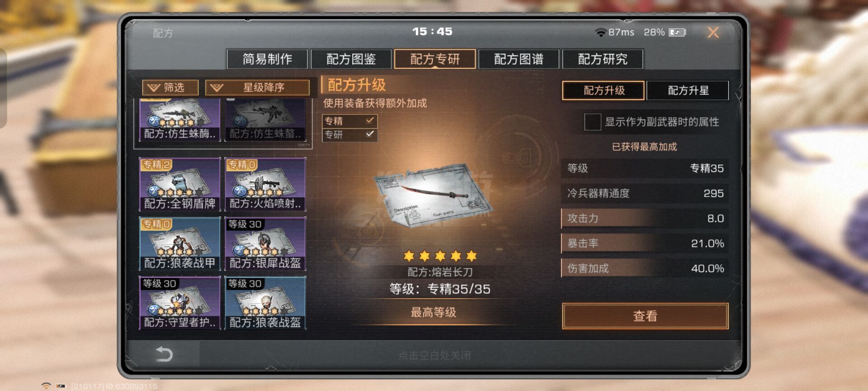Switch to the 配方研究 tab
Screen dimensions: 868x391
603,59
